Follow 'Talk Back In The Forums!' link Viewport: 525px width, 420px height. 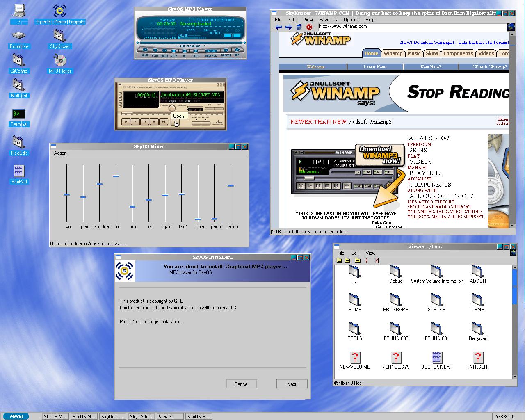(484, 42)
